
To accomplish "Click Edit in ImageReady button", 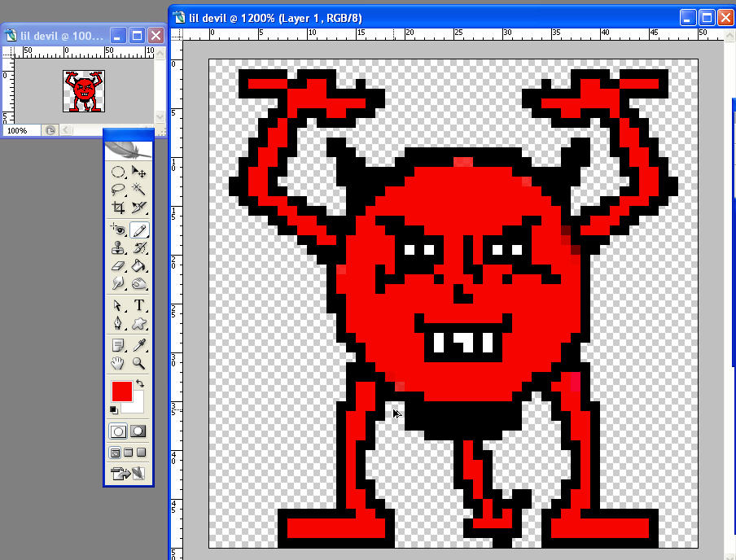I will [x=128, y=474].
